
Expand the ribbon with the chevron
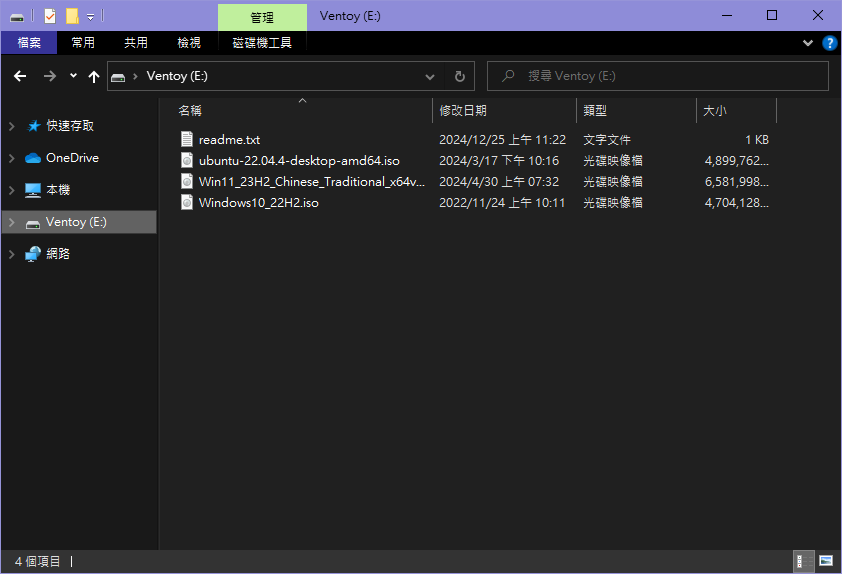pos(808,43)
